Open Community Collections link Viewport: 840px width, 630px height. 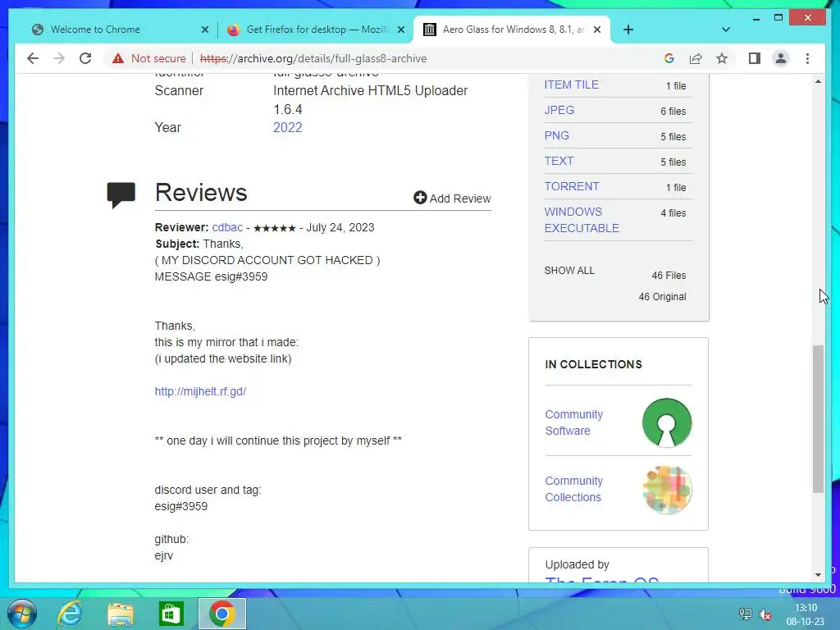(x=573, y=489)
